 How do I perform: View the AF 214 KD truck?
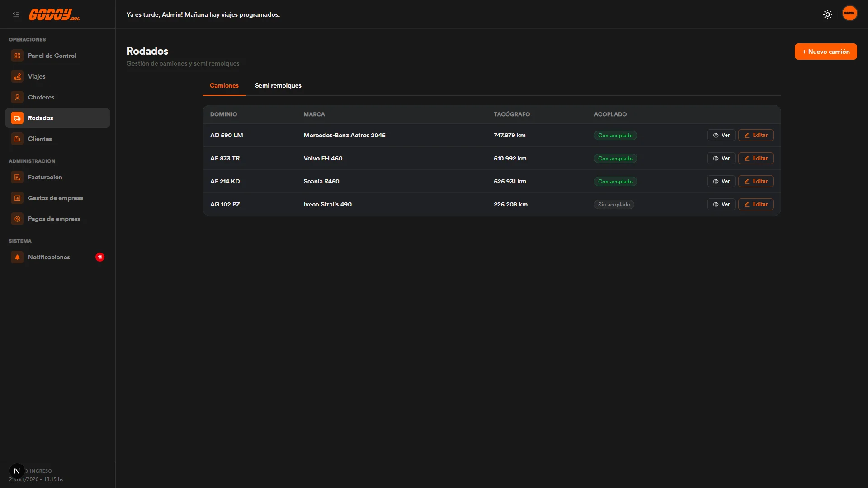point(721,181)
